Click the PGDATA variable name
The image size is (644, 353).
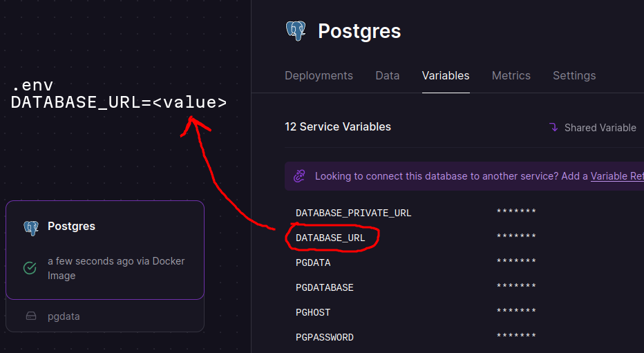(x=313, y=263)
